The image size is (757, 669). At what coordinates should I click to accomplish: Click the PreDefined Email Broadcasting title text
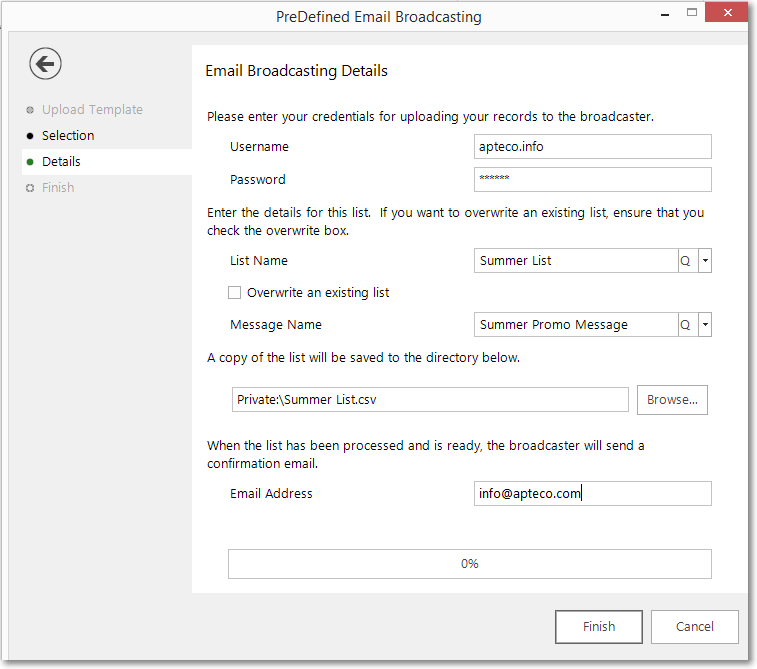pos(378,17)
